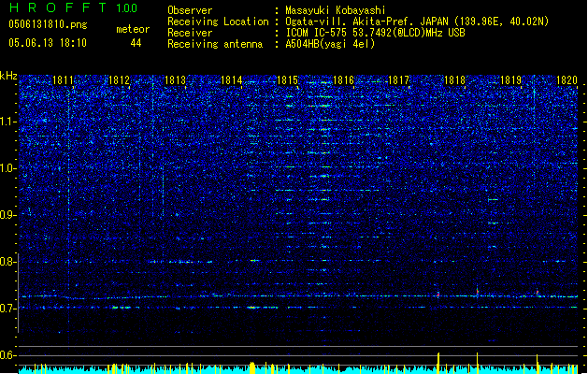Click the HROFFT 1.0.0 title text
This screenshot has width=588, height=374.
coord(73,7)
